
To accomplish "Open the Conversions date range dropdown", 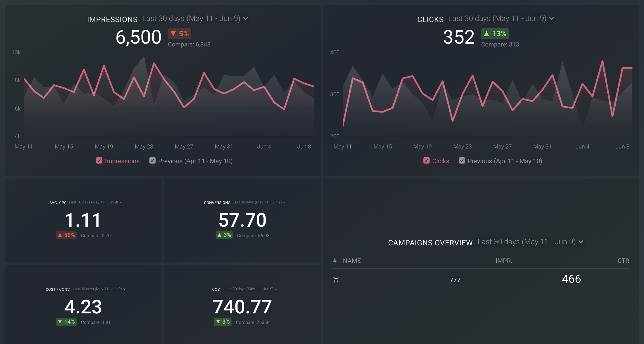I will coord(259,202).
